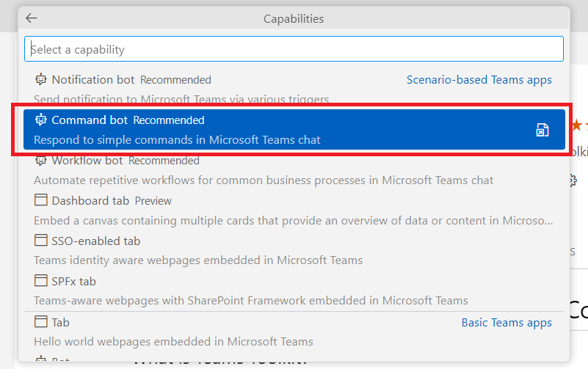The image size is (588, 369).
Task: Focus the 'Select a capability' search field
Action: 294,49
